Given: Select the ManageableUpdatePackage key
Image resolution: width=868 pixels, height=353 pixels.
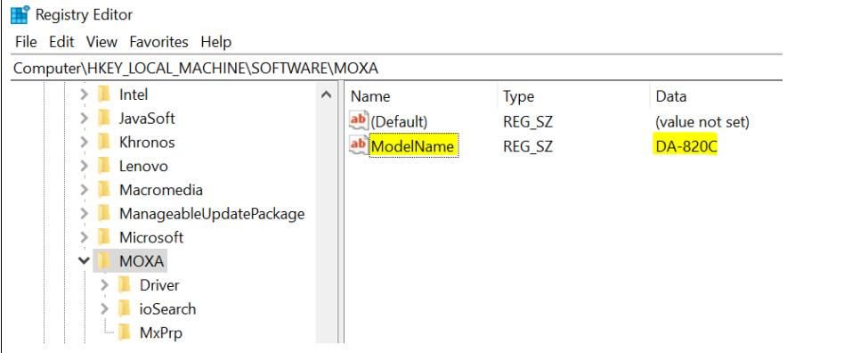Looking at the screenshot, I should pyautogui.click(x=212, y=214).
